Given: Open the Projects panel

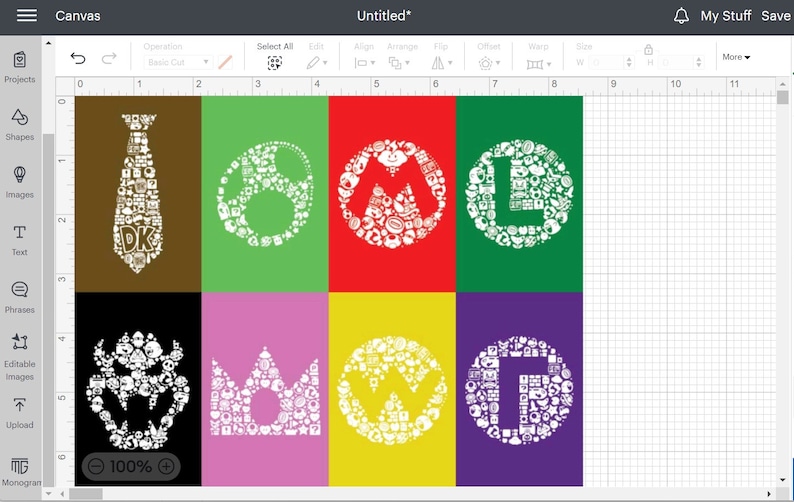Looking at the screenshot, I should coord(20,67).
